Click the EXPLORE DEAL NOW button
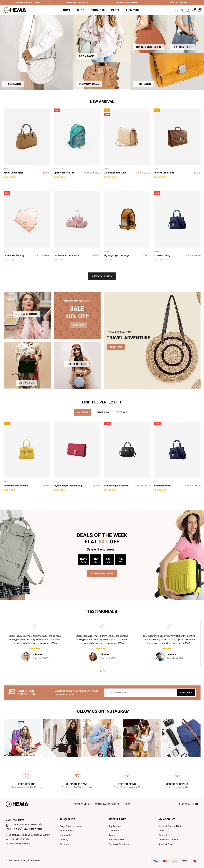 coord(102,573)
